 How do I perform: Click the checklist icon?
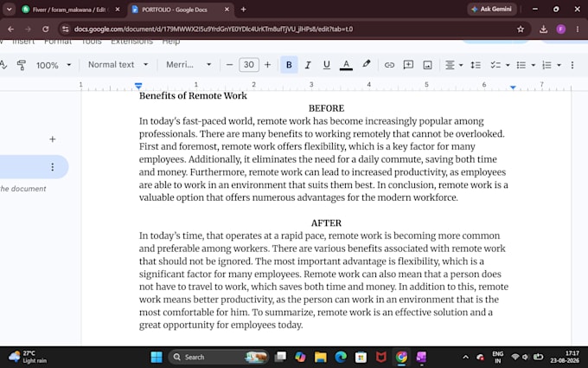pyautogui.click(x=495, y=65)
